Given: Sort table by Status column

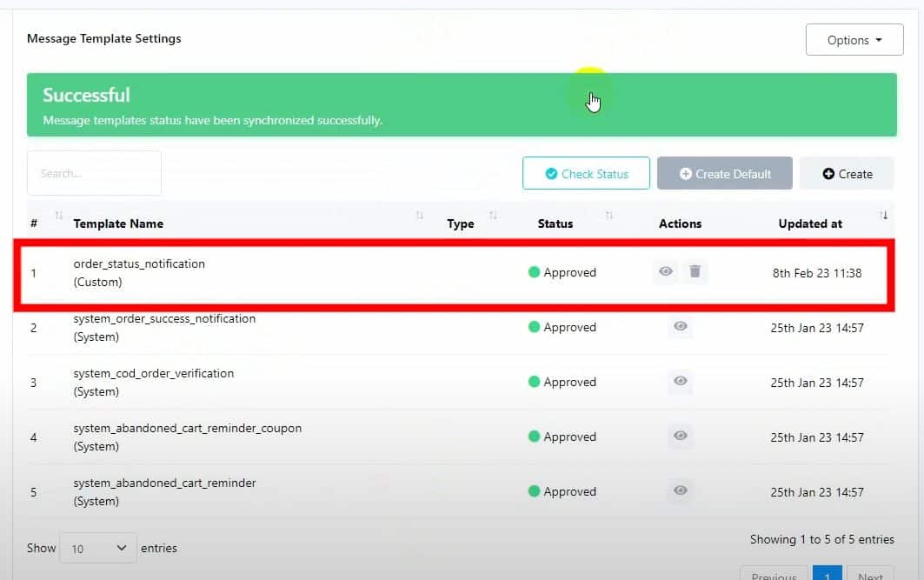Looking at the screenshot, I should coord(608,216).
